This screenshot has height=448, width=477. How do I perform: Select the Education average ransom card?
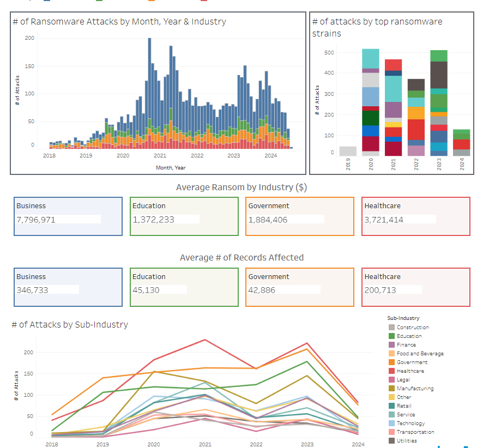184,216
